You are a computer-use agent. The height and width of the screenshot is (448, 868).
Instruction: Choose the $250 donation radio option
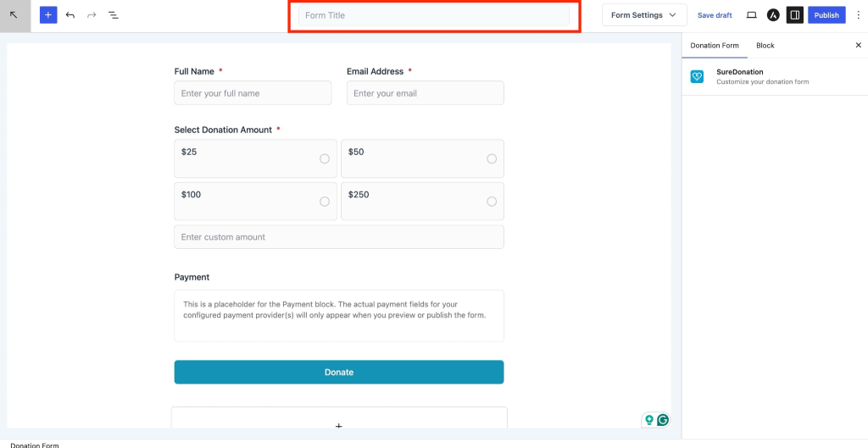pos(492,202)
